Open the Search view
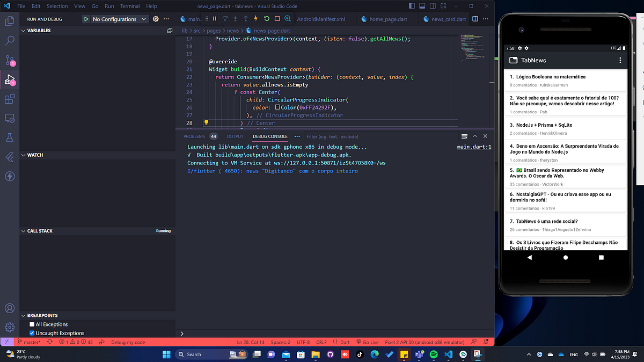The height and width of the screenshot is (362, 644). (9, 40)
